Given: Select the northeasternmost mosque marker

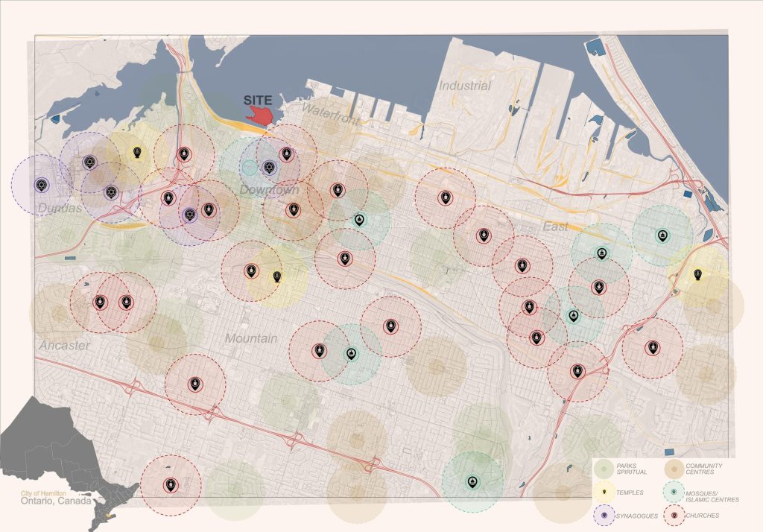Looking at the screenshot, I should coord(662,236).
